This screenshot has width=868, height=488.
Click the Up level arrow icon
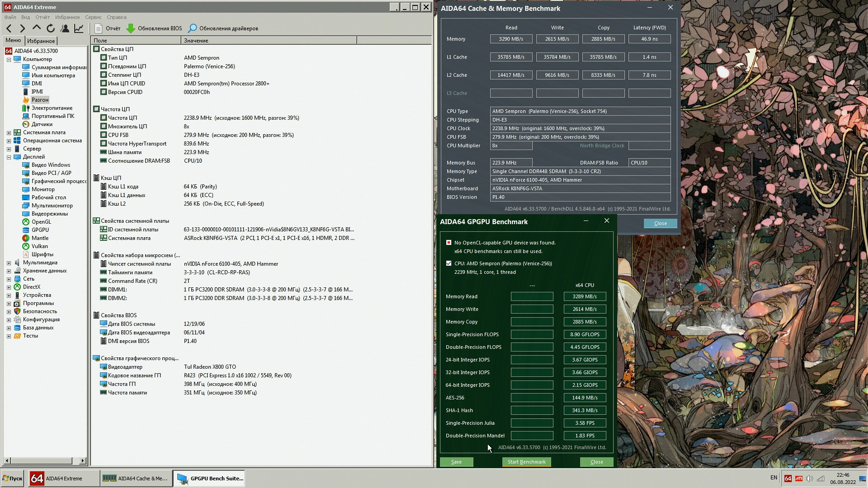tap(37, 28)
